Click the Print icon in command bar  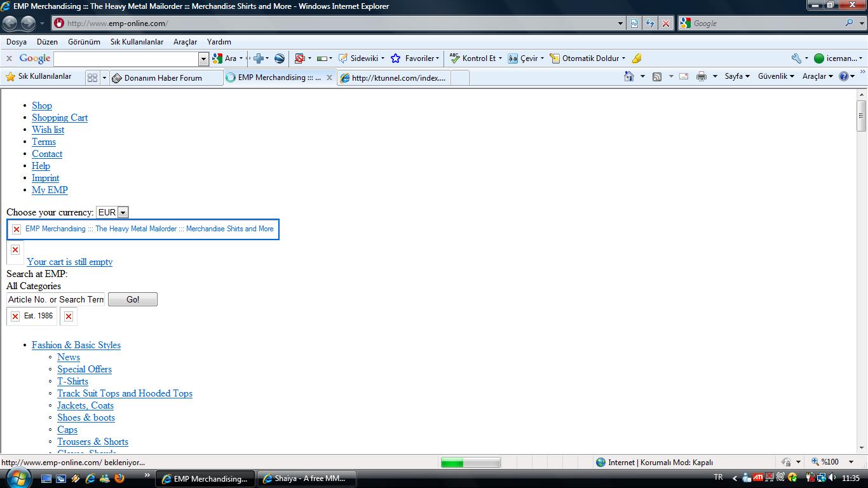[702, 77]
